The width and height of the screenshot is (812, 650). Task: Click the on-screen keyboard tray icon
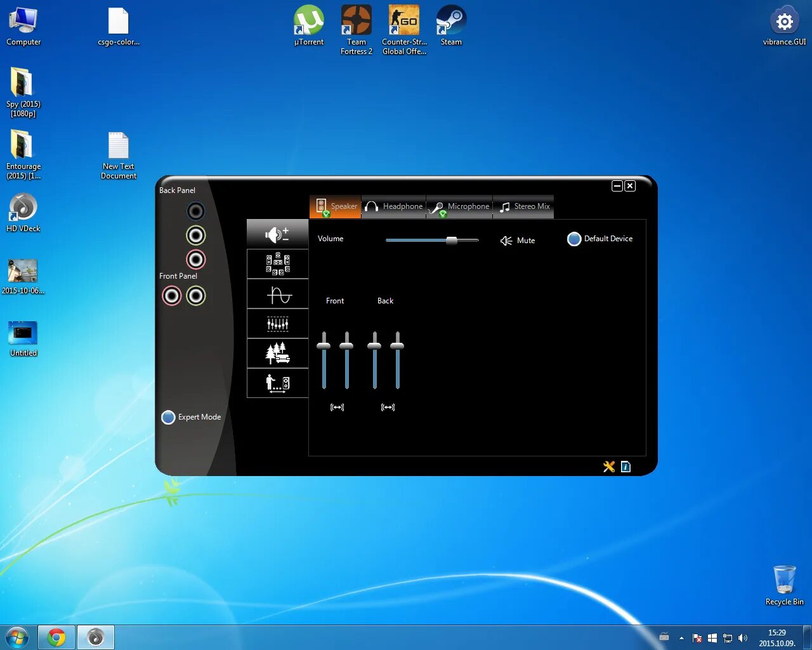pyautogui.click(x=664, y=637)
